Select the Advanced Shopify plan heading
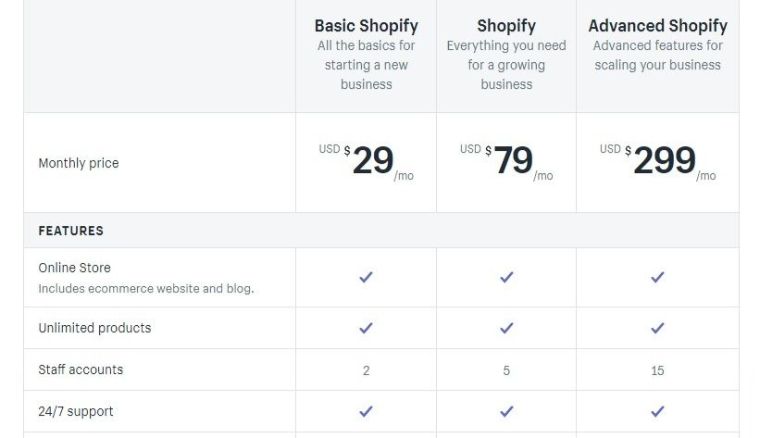The height and width of the screenshot is (438, 760). (x=657, y=26)
